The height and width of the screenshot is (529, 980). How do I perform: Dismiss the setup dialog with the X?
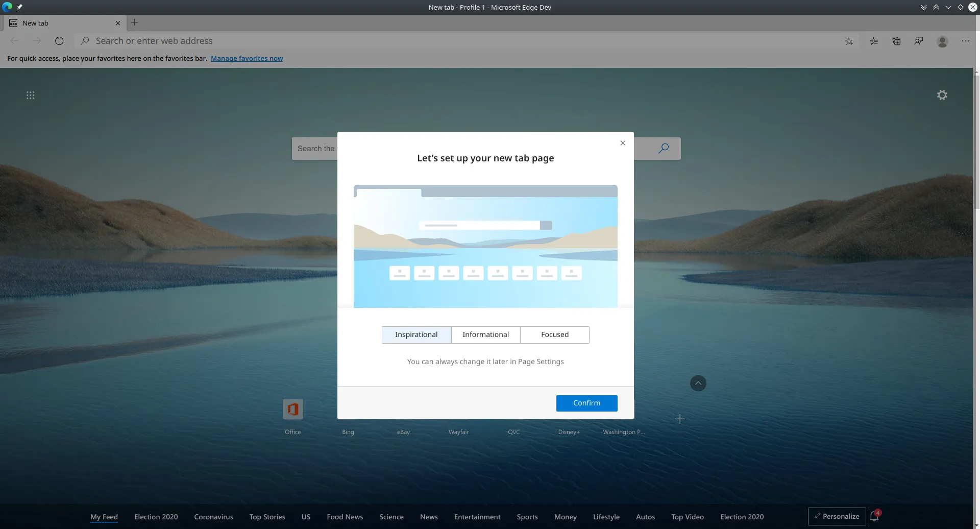pyautogui.click(x=622, y=143)
